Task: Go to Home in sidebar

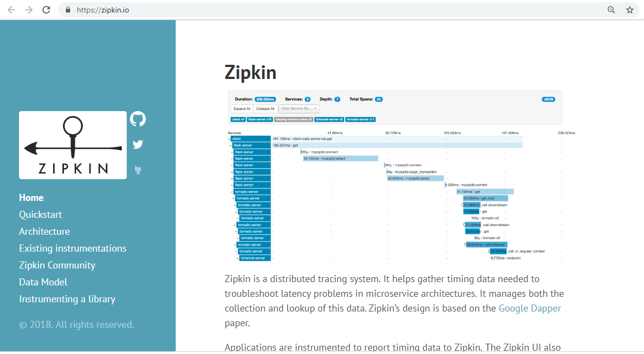Action: coord(31,198)
